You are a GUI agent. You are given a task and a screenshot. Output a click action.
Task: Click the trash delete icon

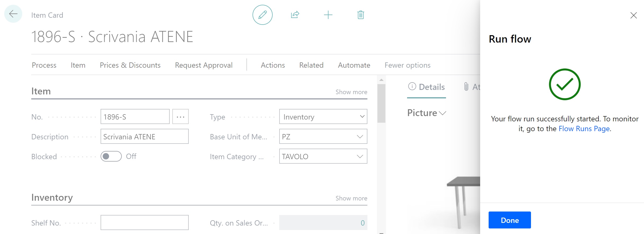click(x=361, y=15)
